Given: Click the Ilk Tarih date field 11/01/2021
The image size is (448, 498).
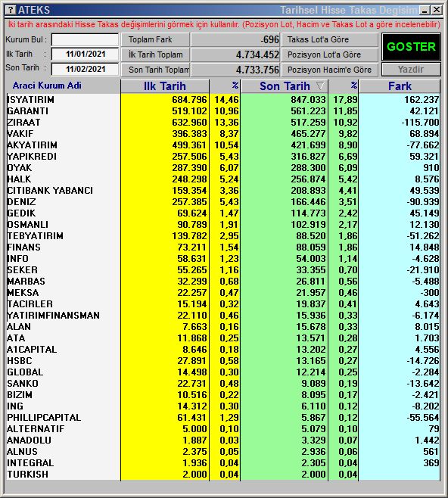Looking at the screenshot, I should coord(85,54).
